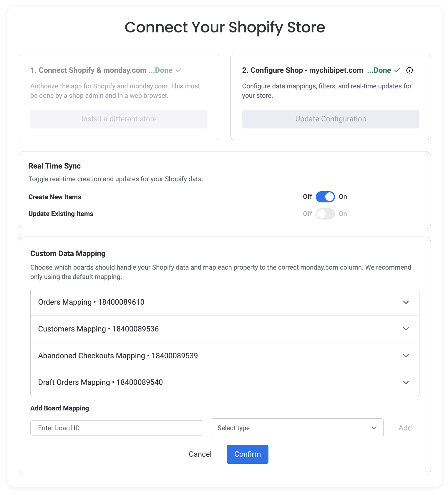
Task: Click the green checkmark after Configure Shop Done
Action: (397, 70)
